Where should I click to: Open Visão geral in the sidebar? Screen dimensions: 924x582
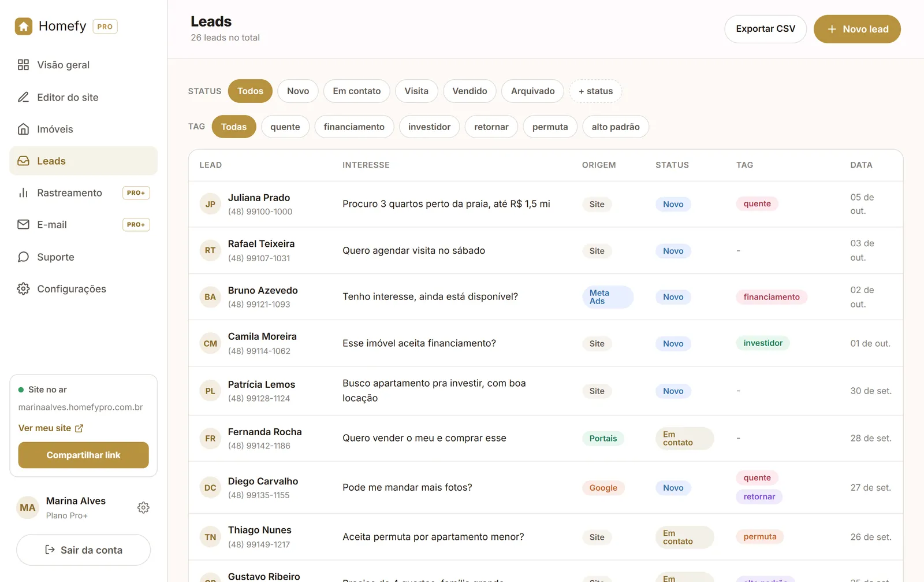[x=83, y=65]
